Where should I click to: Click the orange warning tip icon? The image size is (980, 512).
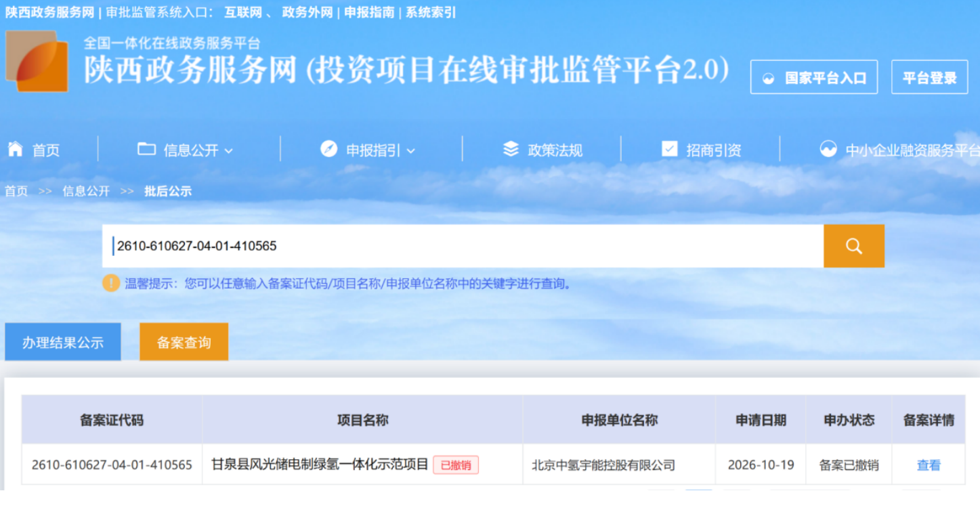111,283
